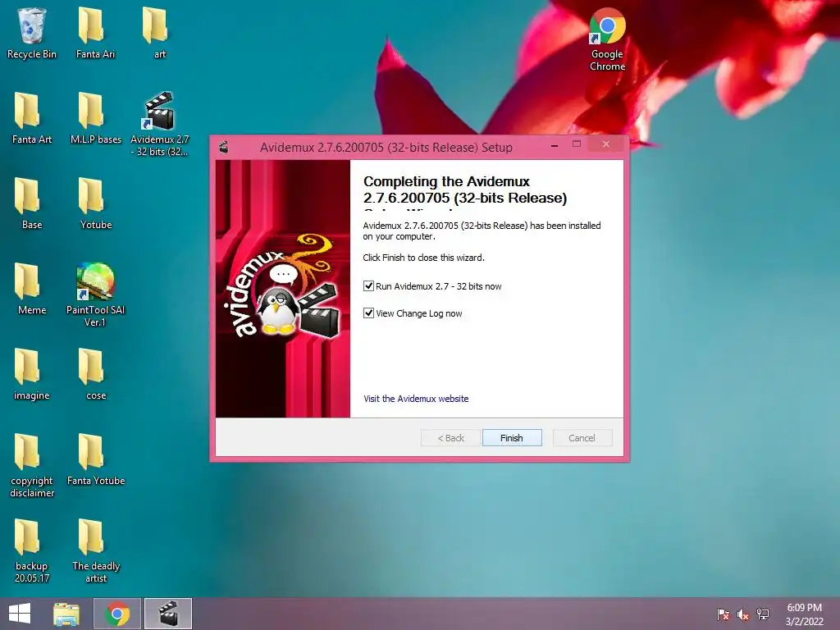Select the Fanta Ari folder icon
Screen dimensions: 840x630
pyautogui.click(x=95, y=33)
